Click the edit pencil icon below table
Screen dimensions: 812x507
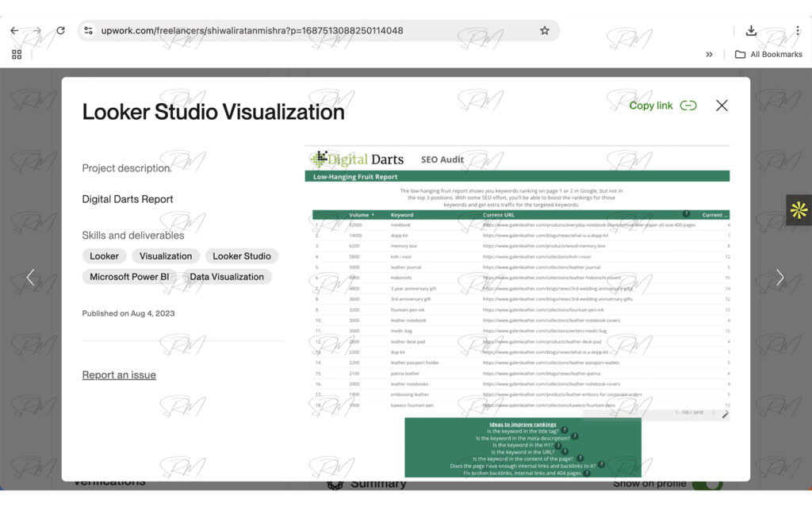[725, 414]
